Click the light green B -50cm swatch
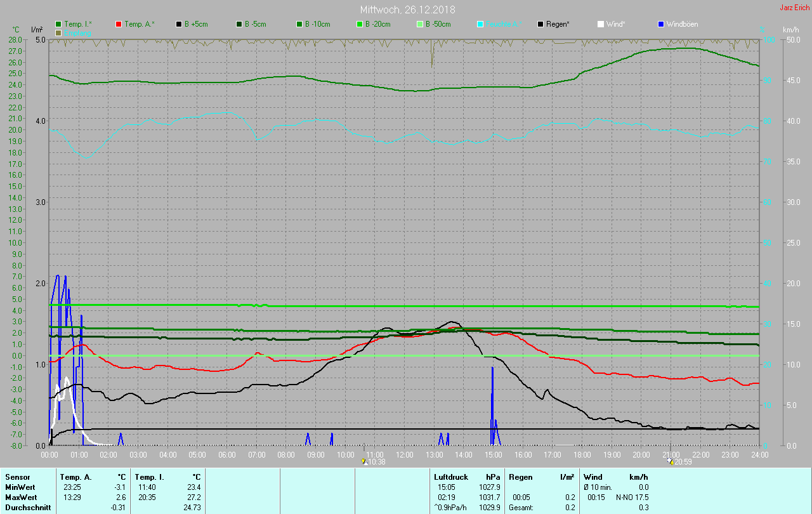Image resolution: width=812 pixels, height=514 pixels. tap(420, 24)
